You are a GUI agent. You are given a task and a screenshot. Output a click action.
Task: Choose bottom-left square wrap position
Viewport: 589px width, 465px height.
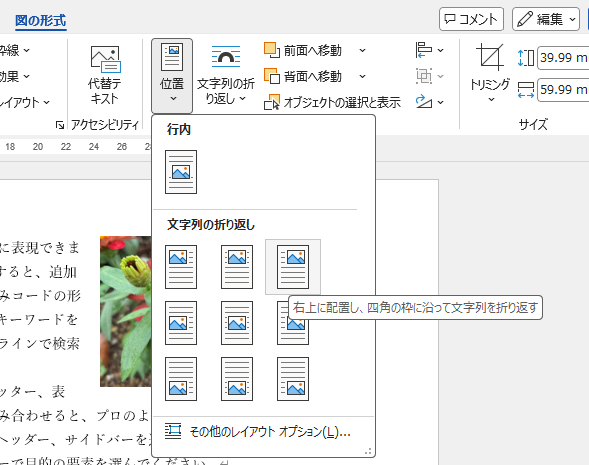pyautogui.click(x=181, y=379)
